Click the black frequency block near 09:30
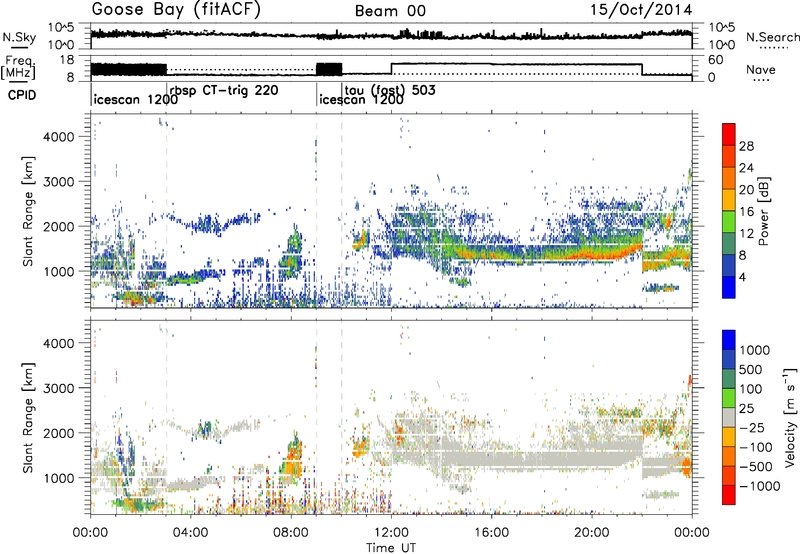 coord(329,69)
